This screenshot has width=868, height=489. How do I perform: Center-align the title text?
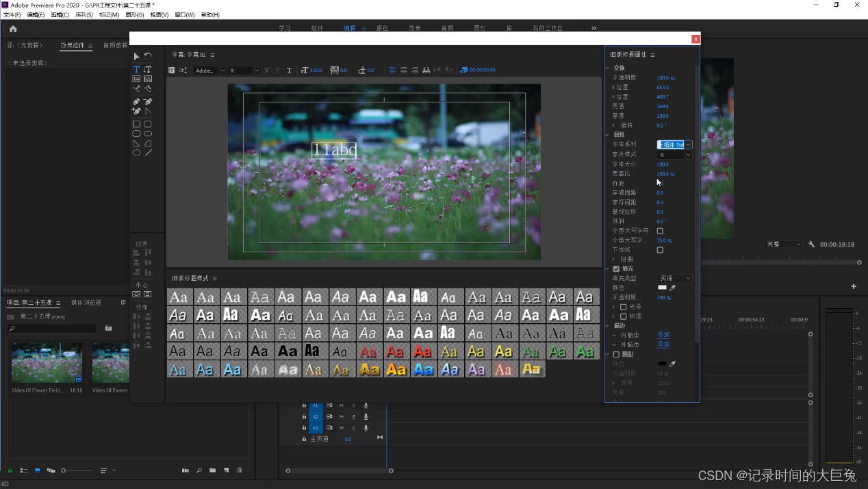pyautogui.click(x=403, y=70)
